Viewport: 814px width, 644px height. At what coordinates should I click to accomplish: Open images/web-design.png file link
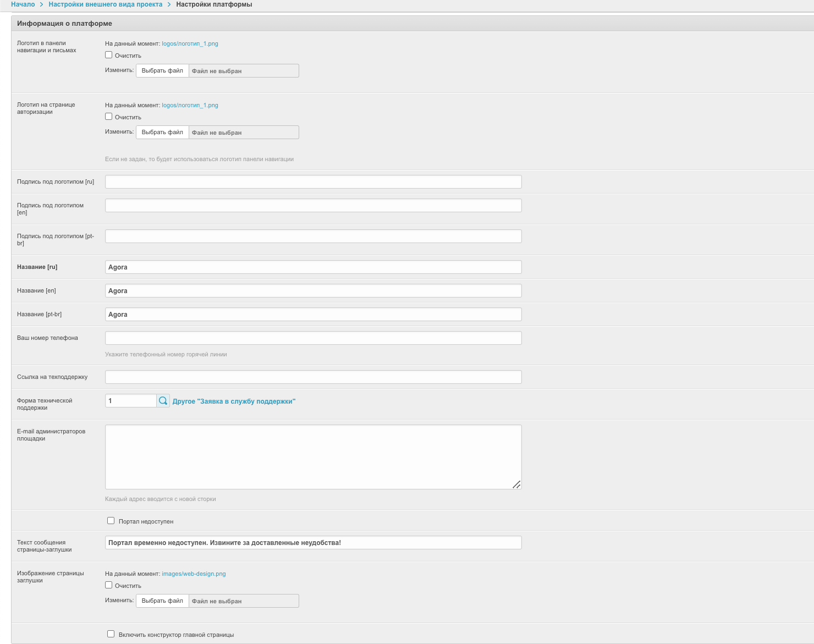(194, 574)
